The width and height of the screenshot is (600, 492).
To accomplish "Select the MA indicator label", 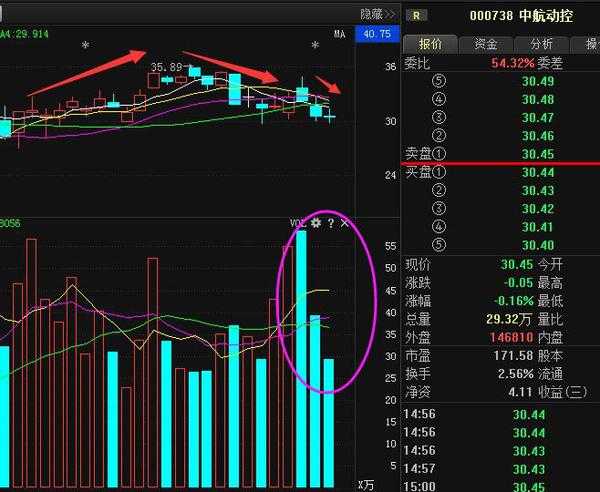I will coord(339,34).
